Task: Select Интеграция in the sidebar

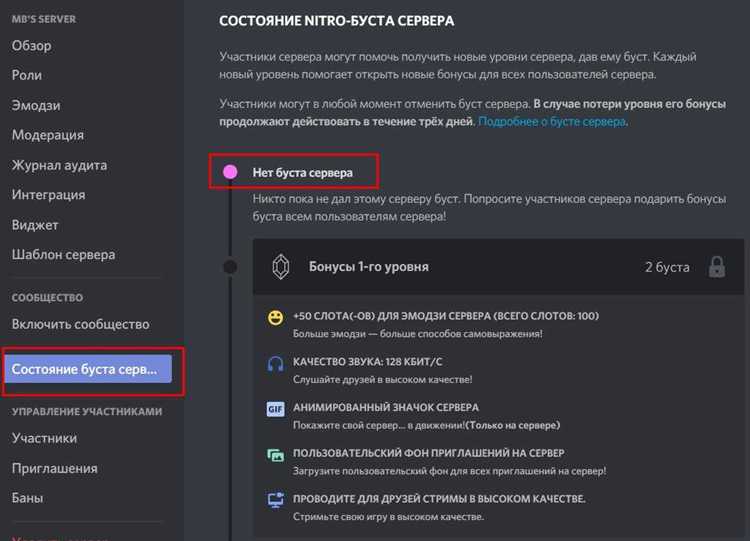Action: [x=48, y=195]
